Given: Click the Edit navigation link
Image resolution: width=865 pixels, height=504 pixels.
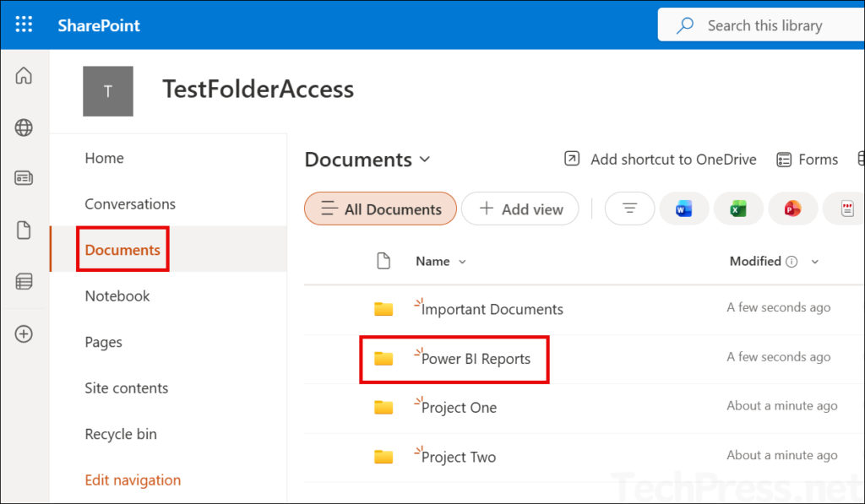Looking at the screenshot, I should coord(133,480).
